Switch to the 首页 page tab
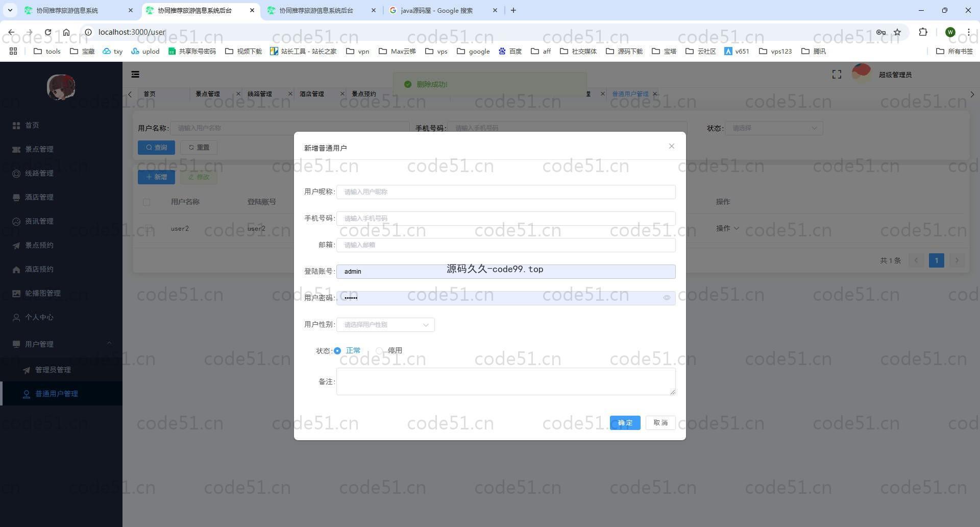 pos(150,94)
